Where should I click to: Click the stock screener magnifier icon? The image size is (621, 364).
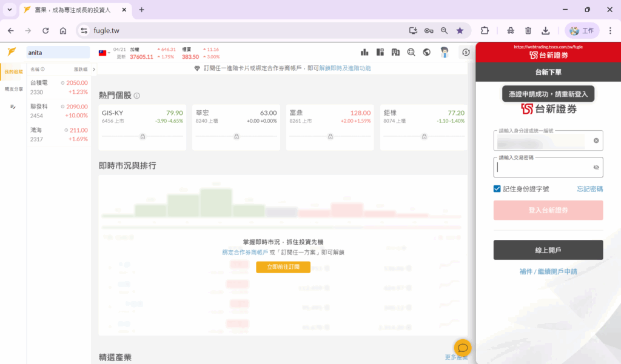(411, 53)
